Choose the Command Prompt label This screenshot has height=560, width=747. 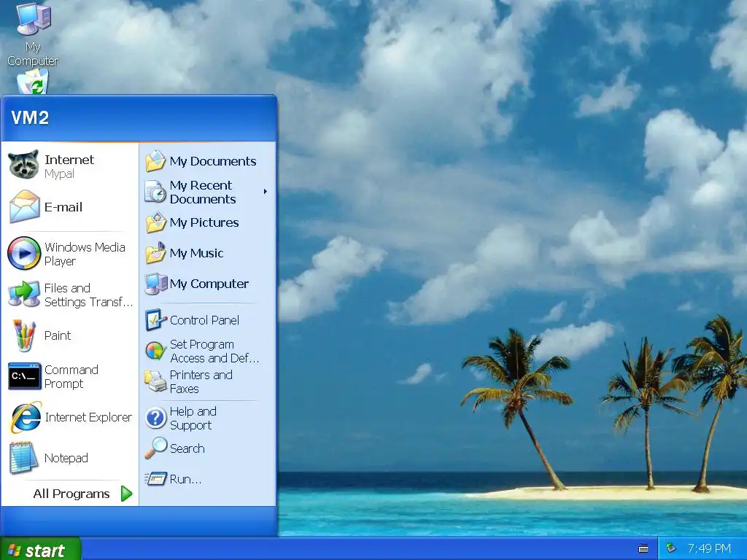pyautogui.click(x=71, y=377)
